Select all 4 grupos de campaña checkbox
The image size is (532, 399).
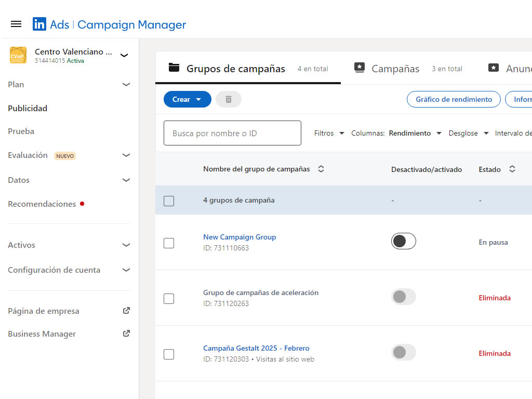coord(169,201)
